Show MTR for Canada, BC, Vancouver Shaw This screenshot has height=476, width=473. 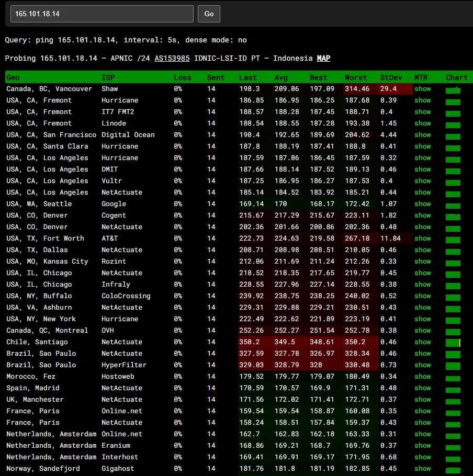pyautogui.click(x=423, y=88)
